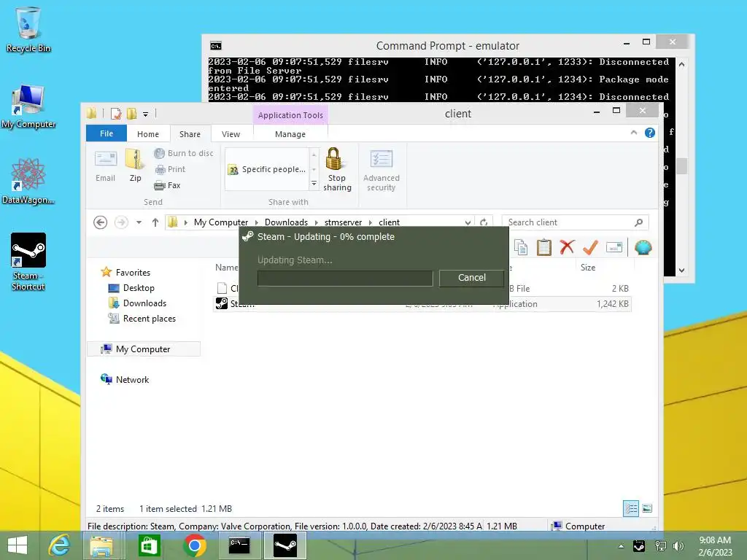The width and height of the screenshot is (747, 560).
Task: Click the red X delete toolbar icon
Action: pyautogui.click(x=567, y=248)
